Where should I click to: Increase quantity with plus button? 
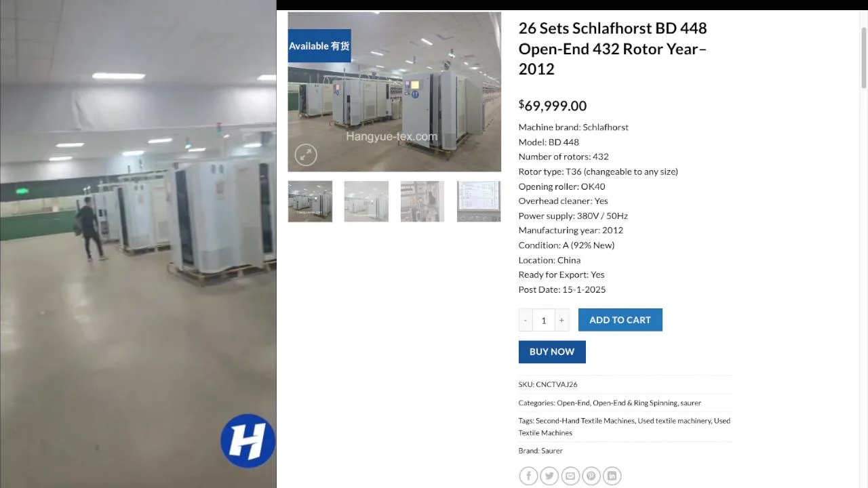[561, 320]
